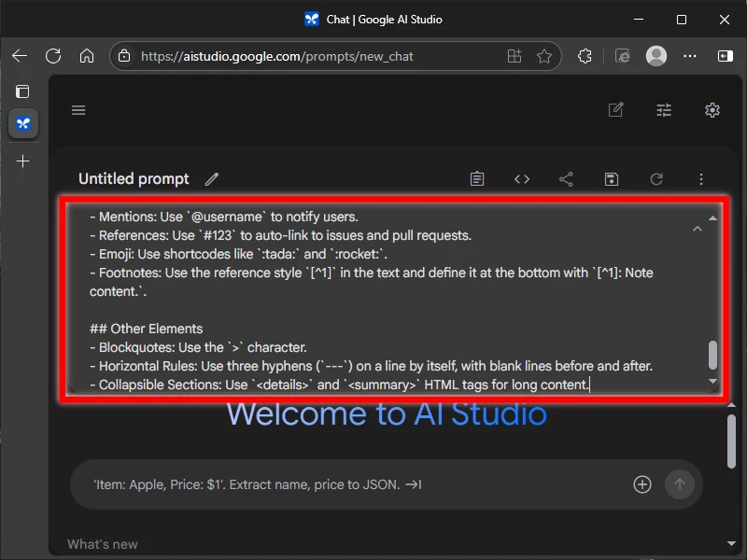Click the 'Untitled prompt' title text

tap(134, 179)
